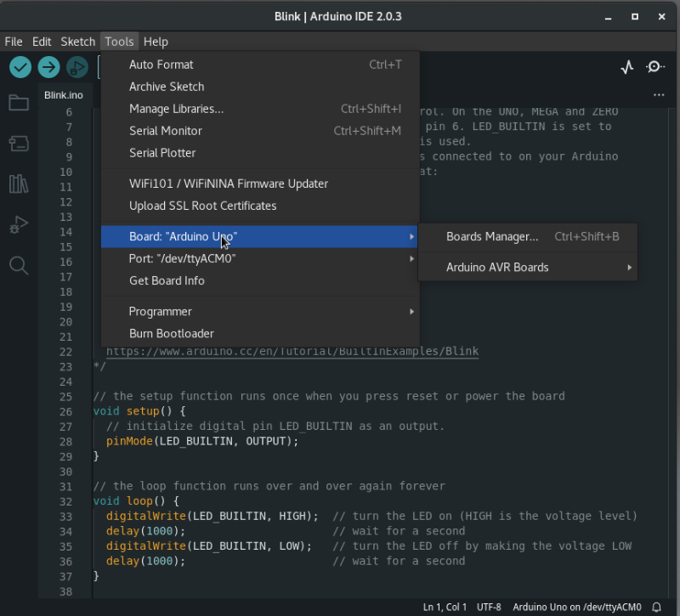This screenshot has width=680, height=616.
Task: Expand the Port "/dev/ttyACM0" submenu
Action: [260, 259]
